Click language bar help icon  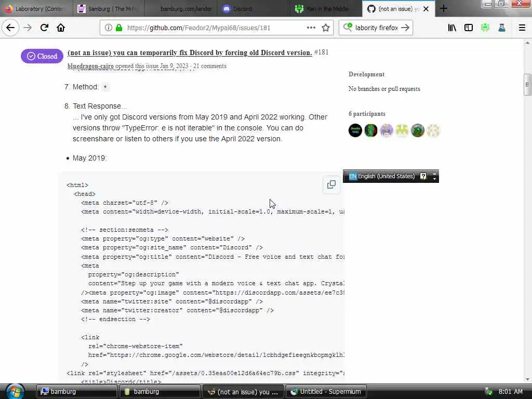point(423,176)
